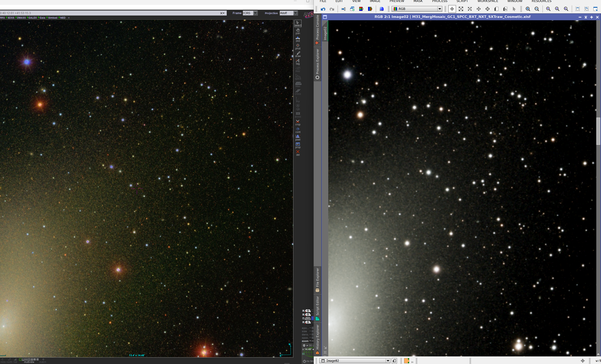Check the second Aladin stack layer checkbox
The height and width of the screenshot is (364, 601).
pos(303,314)
